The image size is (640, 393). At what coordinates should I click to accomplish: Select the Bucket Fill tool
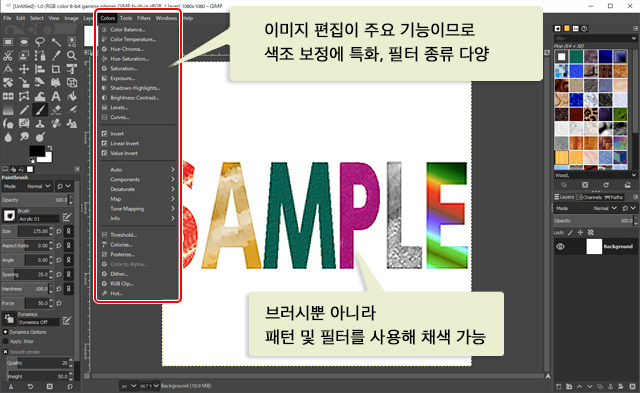tap(72, 96)
